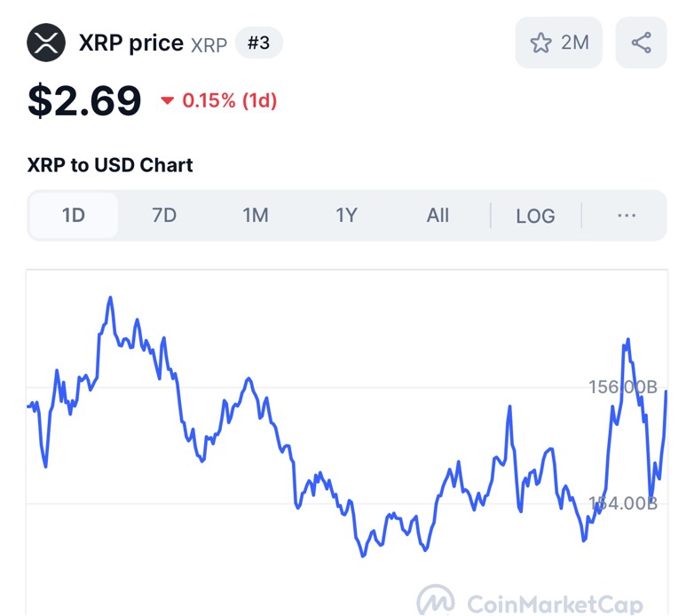Click the 154.00B axis label

(x=622, y=503)
